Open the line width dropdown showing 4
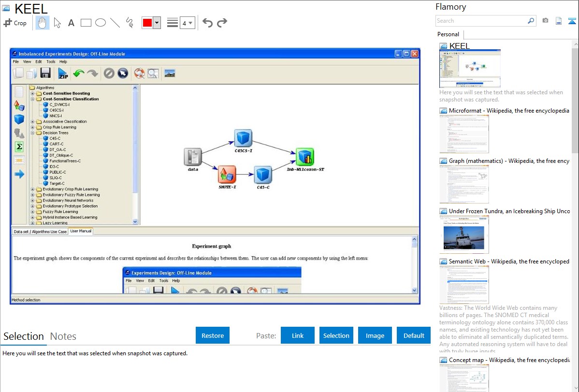Screen dimensions: 579x392 187,23
